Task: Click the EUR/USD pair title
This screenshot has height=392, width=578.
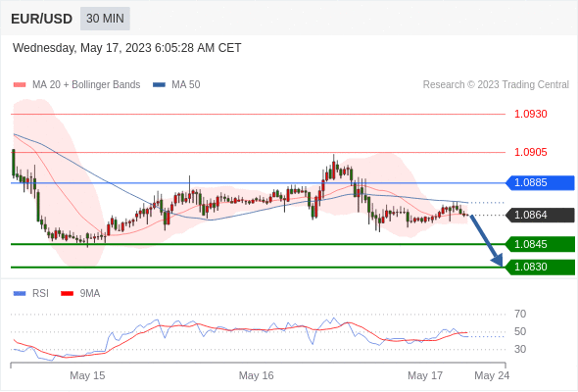Action: 42,19
